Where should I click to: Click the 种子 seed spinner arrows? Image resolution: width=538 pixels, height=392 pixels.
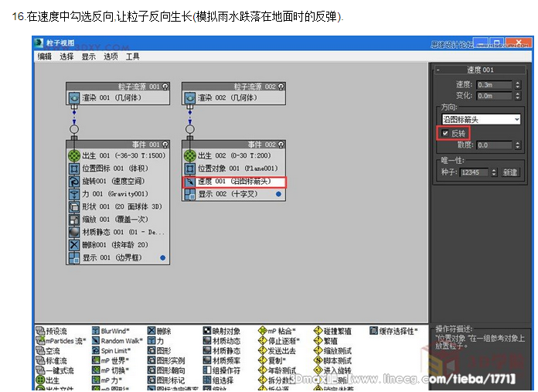(494, 172)
